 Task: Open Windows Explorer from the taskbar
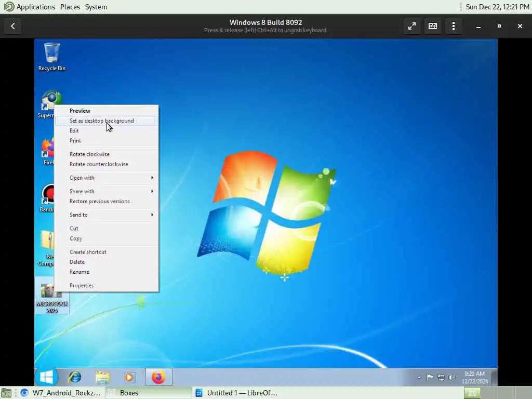point(102,377)
